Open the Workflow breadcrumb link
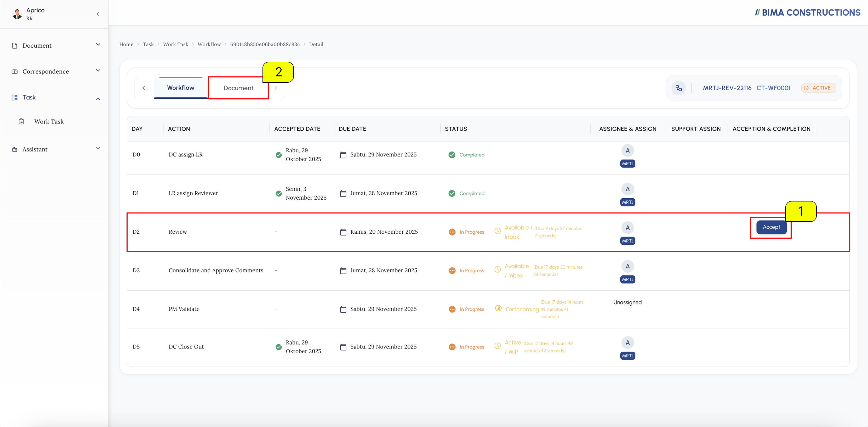 [x=209, y=44]
